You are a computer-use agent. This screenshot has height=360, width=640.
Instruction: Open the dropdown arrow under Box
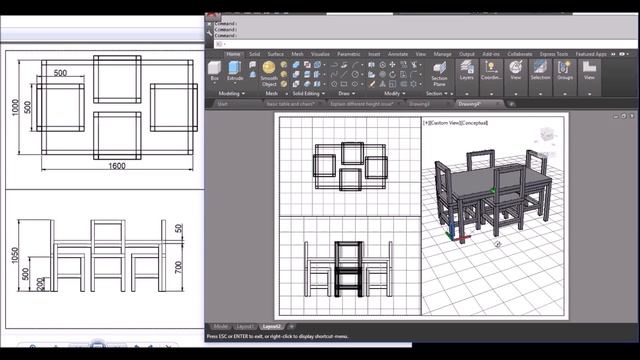(214, 83)
